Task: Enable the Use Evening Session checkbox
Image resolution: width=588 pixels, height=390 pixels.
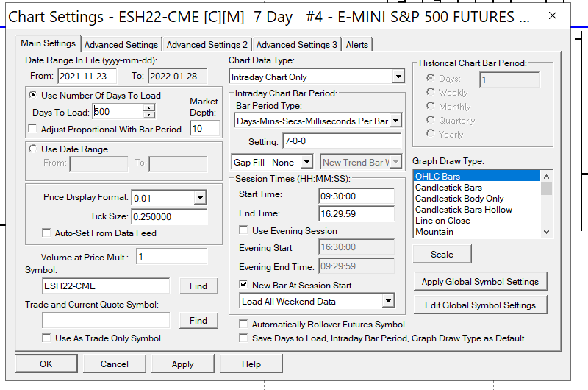Action: (x=243, y=230)
